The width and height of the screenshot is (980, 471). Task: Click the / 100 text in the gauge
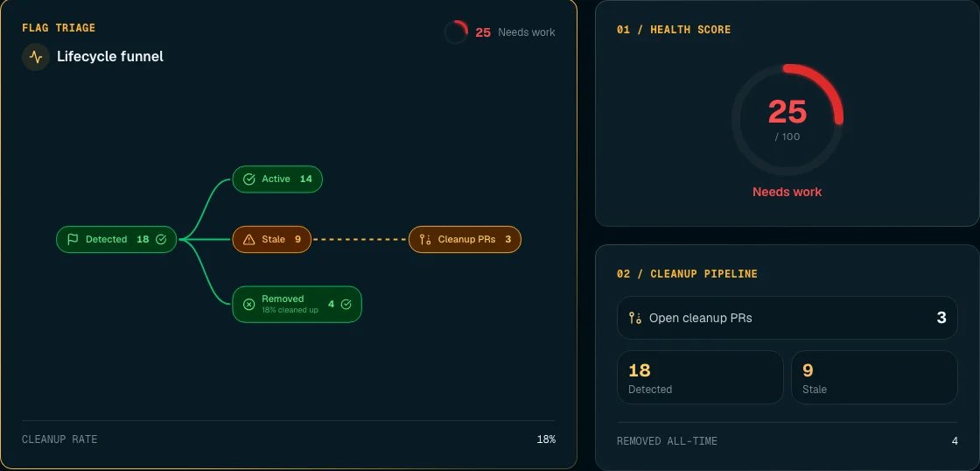click(x=787, y=137)
